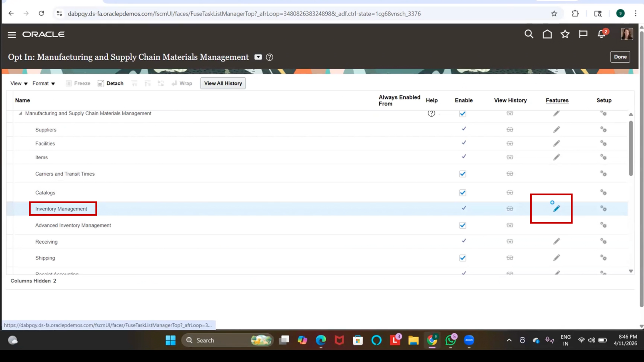
Task: View history glasses for Shipping row
Action: tap(510, 258)
